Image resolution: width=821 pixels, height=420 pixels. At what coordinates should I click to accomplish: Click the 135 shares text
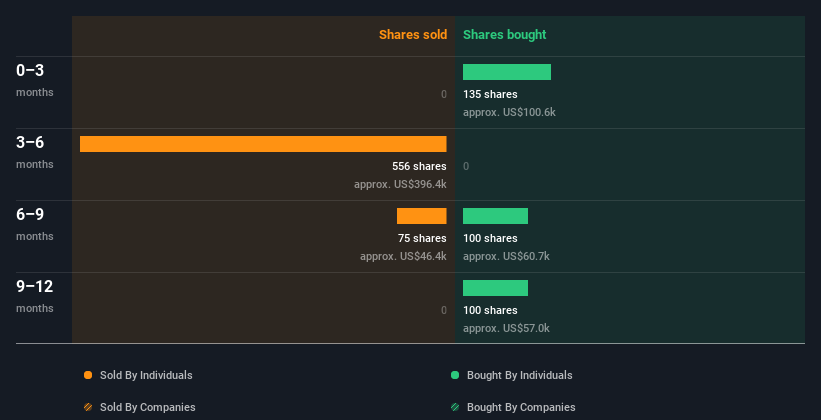click(490, 94)
